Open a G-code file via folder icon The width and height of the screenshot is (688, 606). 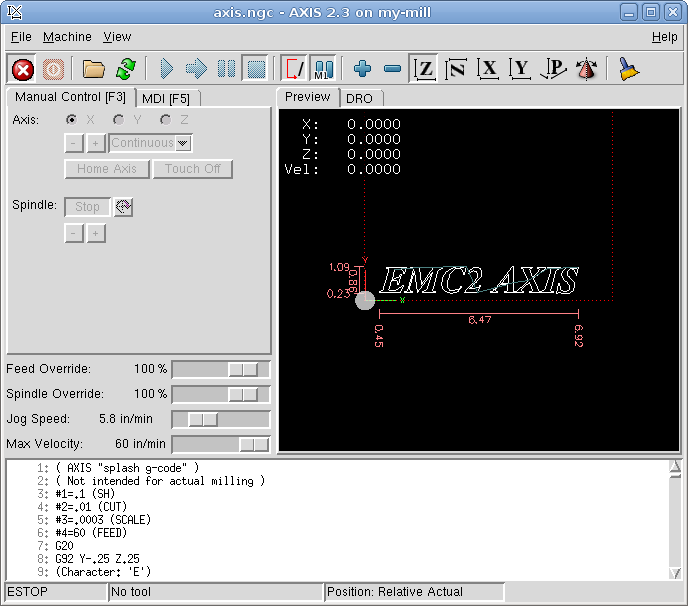(94, 69)
